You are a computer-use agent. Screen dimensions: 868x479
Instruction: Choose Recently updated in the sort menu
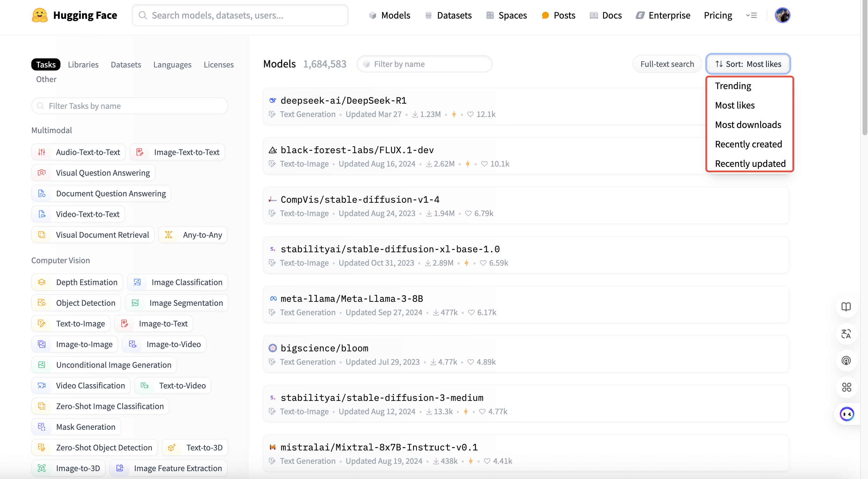pos(750,164)
